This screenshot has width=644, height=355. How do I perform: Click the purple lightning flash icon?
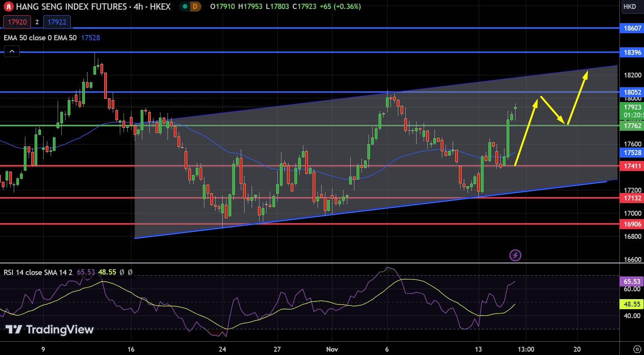(515, 255)
